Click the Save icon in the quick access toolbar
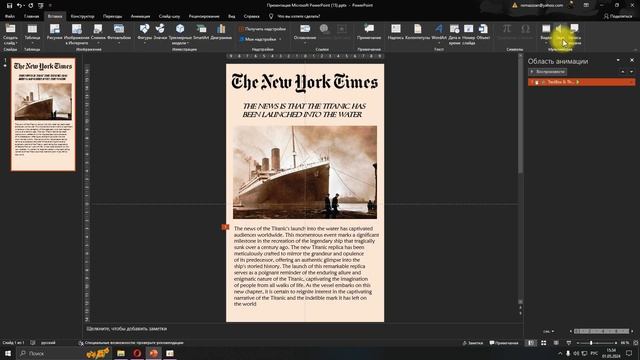The width and height of the screenshot is (640, 360). [9, 5]
